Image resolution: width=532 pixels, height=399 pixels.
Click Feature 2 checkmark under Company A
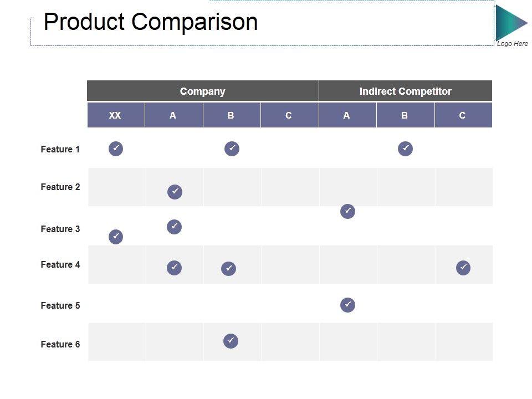tap(175, 192)
